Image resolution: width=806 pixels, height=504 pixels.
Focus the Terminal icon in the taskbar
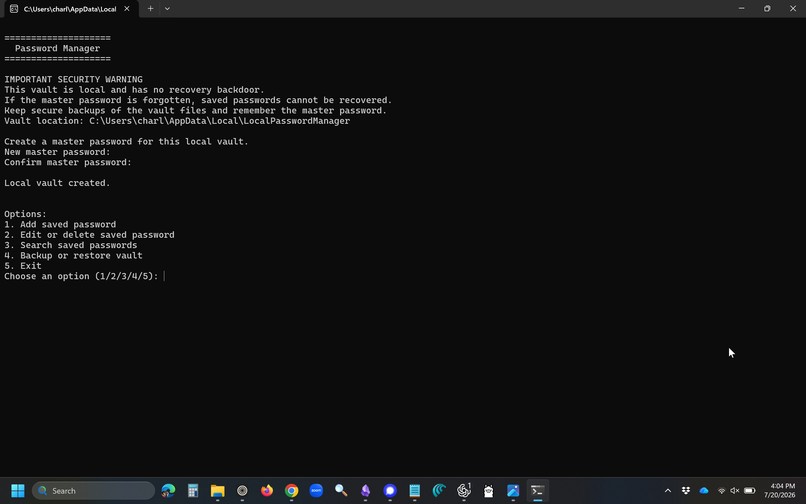[538, 491]
